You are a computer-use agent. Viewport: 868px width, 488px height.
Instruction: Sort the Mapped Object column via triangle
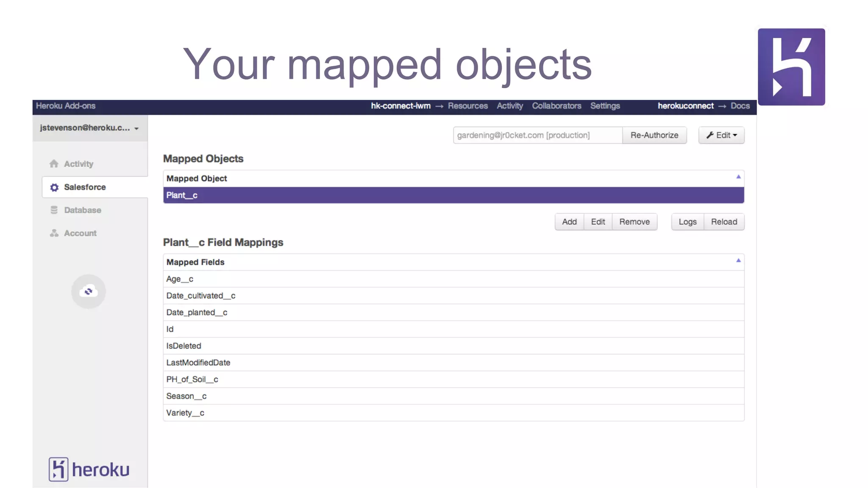(x=738, y=177)
